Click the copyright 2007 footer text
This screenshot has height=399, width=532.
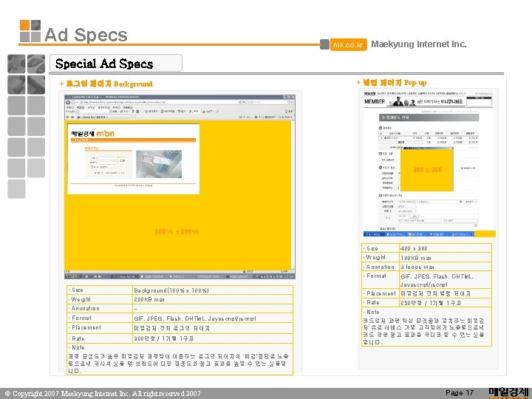click(103, 394)
